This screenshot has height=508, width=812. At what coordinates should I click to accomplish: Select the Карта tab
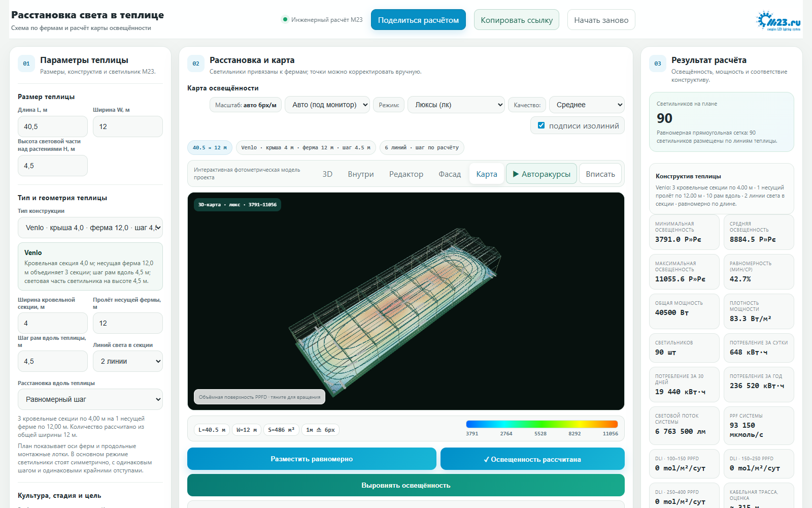(487, 174)
